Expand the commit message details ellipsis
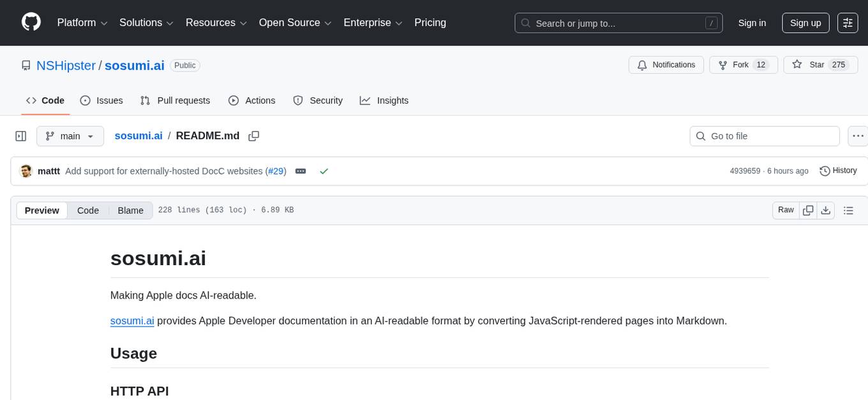This screenshot has width=868, height=400. 301,171
